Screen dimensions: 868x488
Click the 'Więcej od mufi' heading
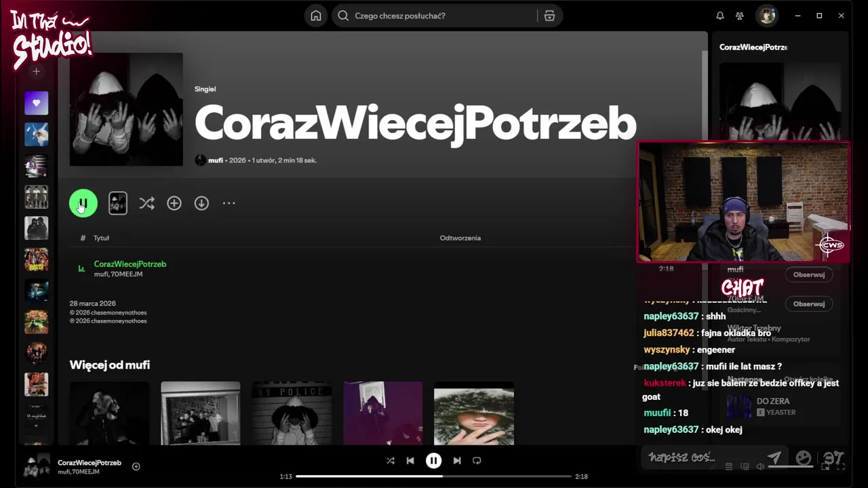(110, 365)
